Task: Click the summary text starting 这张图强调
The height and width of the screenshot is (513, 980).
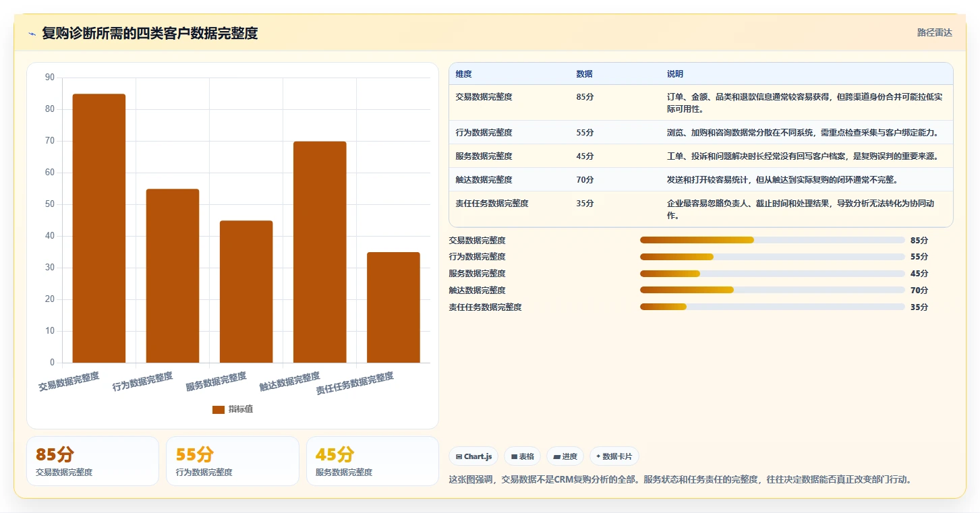Action: (x=680, y=480)
